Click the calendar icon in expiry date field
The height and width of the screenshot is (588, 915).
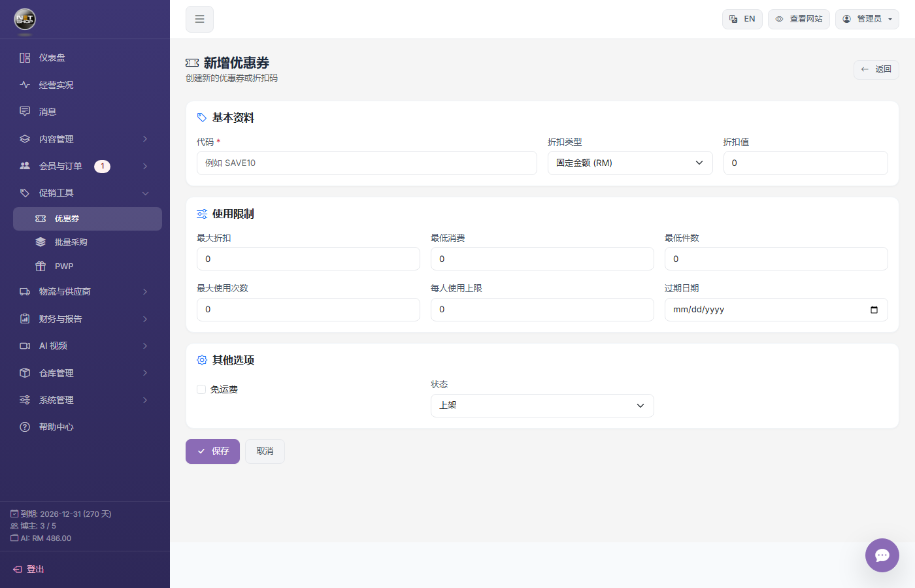[x=874, y=310]
